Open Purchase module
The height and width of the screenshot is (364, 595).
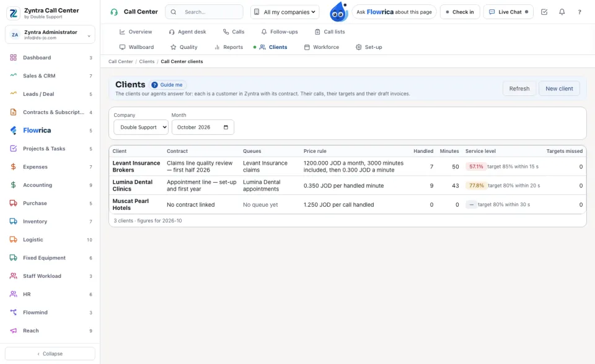click(x=50, y=203)
